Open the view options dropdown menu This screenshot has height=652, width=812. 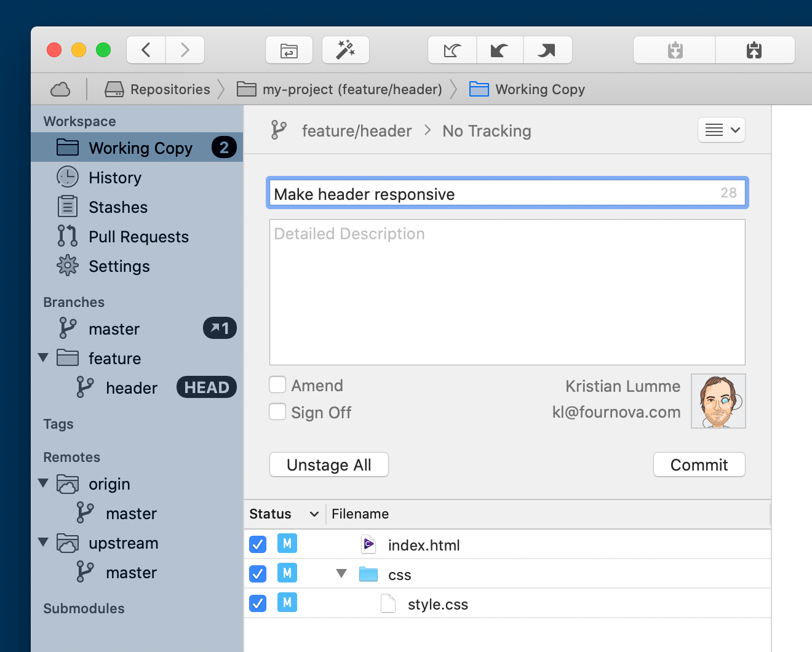point(721,130)
